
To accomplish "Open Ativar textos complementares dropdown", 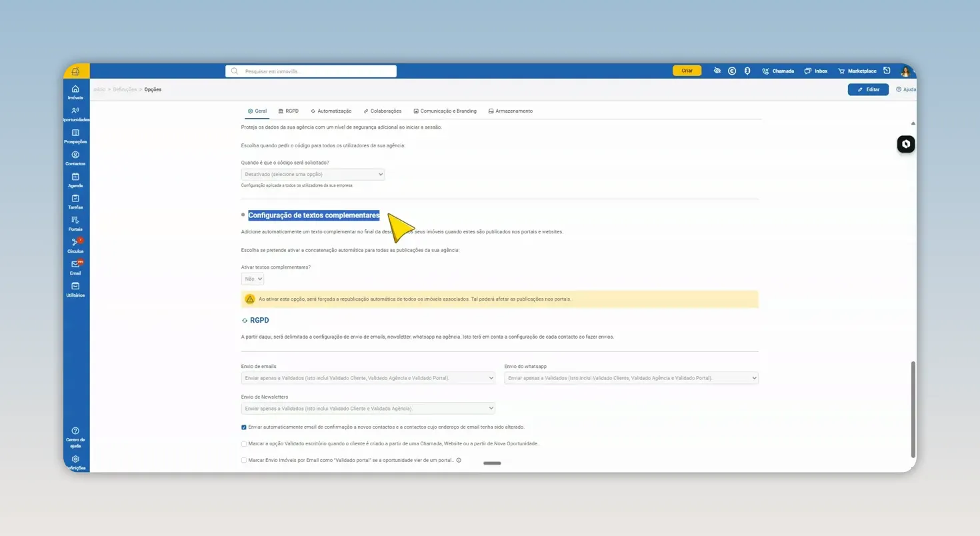I will [253, 279].
